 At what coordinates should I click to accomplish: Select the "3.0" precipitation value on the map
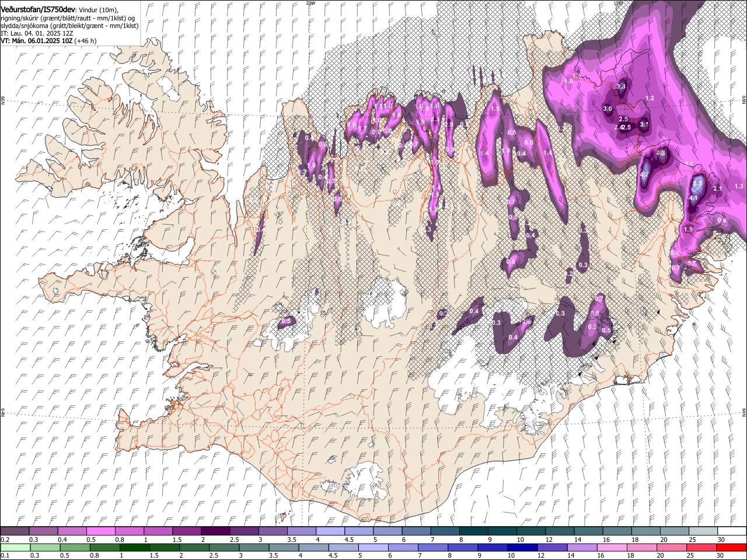[608, 108]
